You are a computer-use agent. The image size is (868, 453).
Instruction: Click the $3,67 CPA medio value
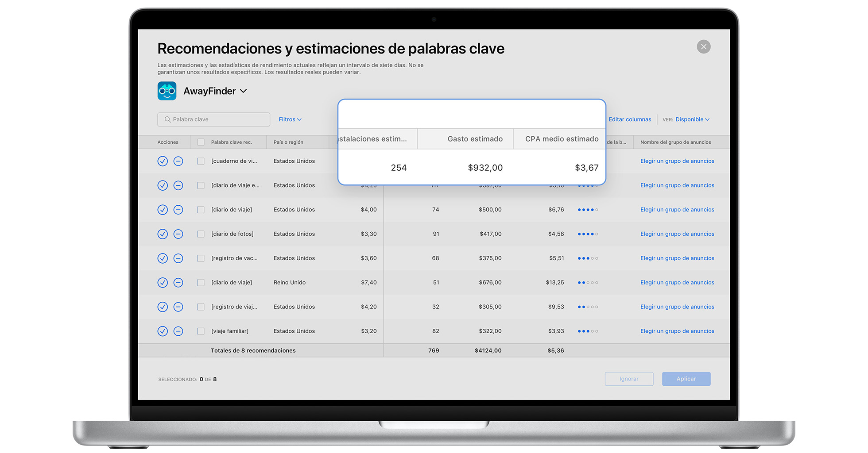(x=586, y=168)
